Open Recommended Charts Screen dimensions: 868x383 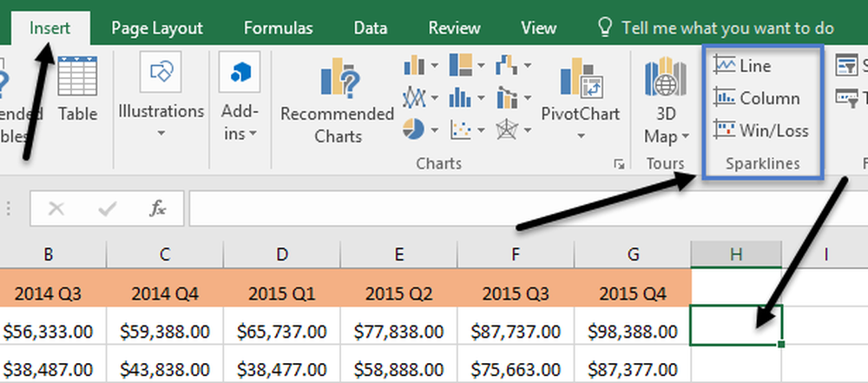[x=338, y=101]
